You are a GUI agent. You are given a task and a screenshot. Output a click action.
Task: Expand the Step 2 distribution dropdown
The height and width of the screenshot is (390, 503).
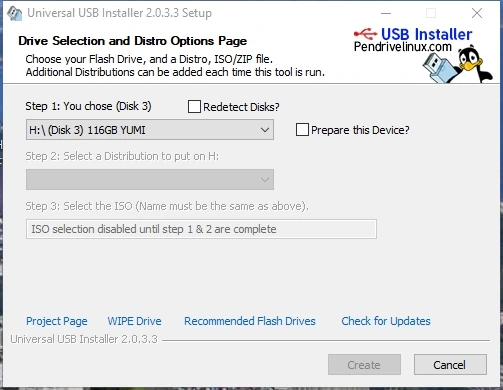[x=150, y=180]
